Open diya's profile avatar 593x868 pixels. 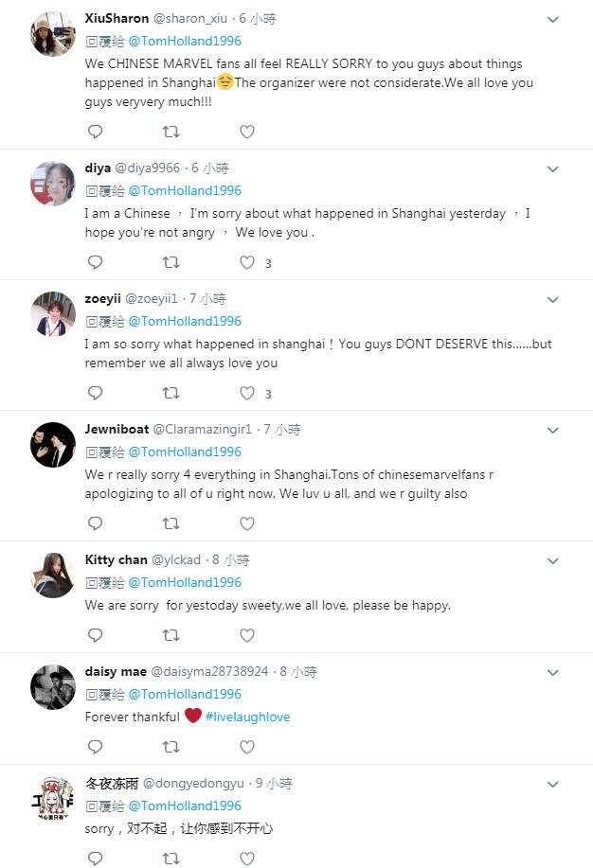tap(53, 184)
